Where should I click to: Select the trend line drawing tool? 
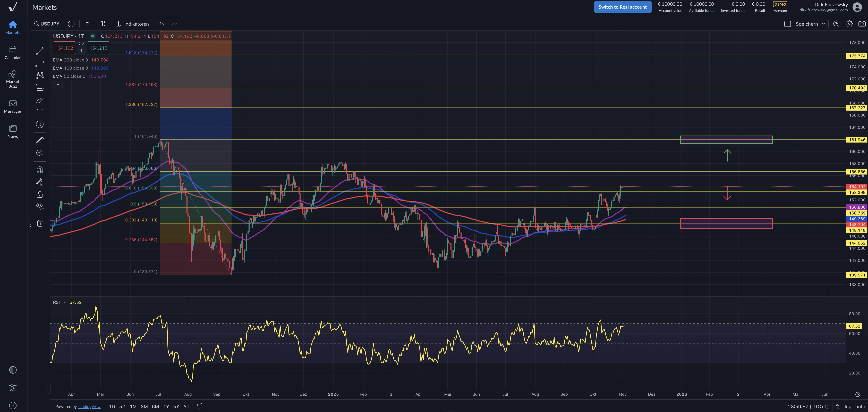(x=39, y=51)
